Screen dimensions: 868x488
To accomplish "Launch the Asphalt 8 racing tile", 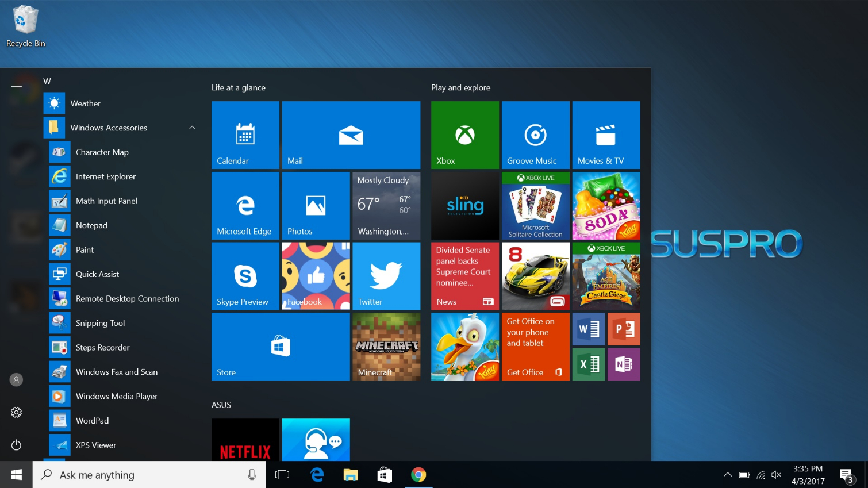I will click(536, 276).
